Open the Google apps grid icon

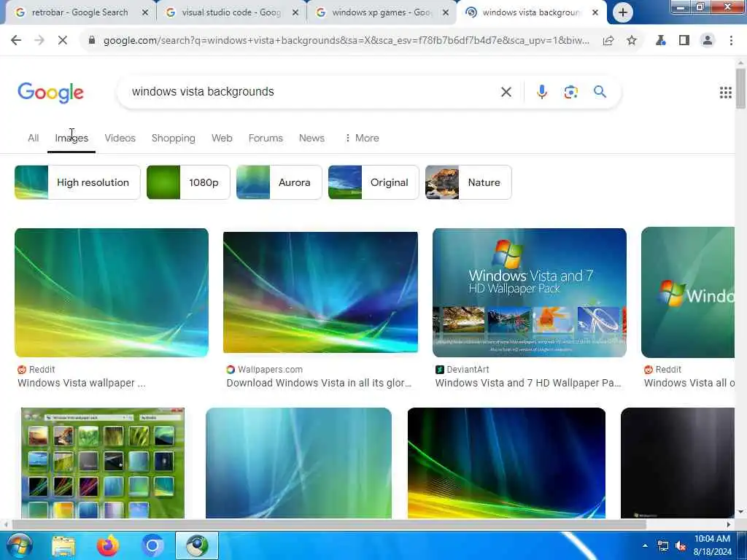tap(726, 93)
